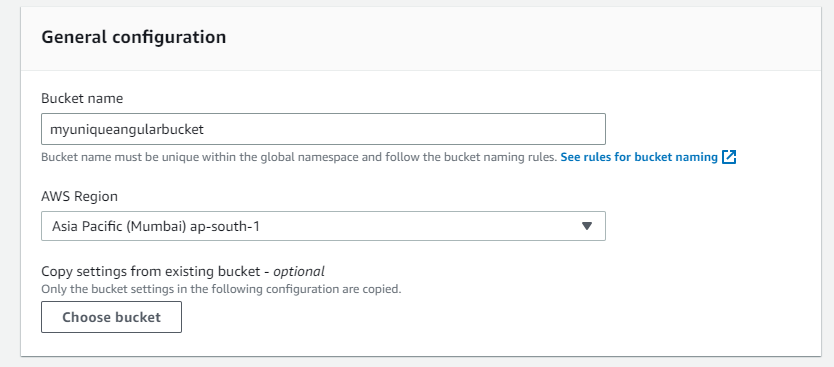Focus the Bucket name input field

point(323,129)
